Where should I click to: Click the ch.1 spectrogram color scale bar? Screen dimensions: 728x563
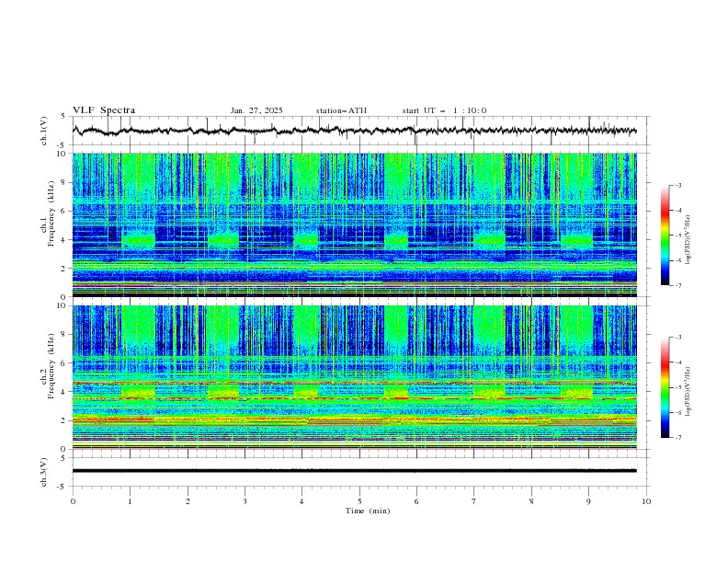665,236
